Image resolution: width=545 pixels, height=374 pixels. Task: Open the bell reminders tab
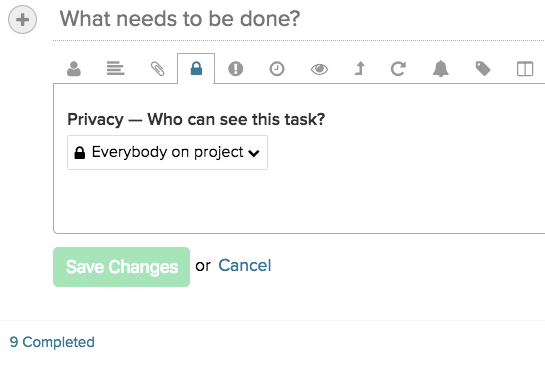pos(440,69)
